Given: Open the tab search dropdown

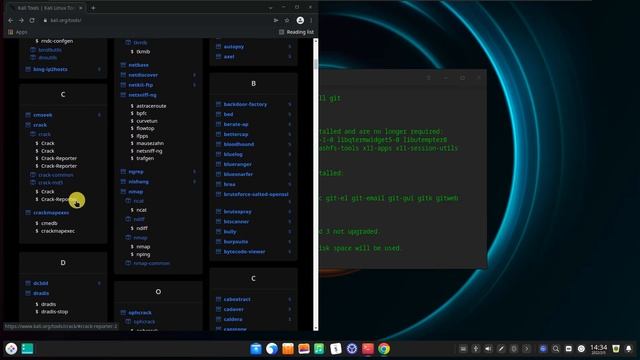Looking at the screenshot, I should point(270,8).
